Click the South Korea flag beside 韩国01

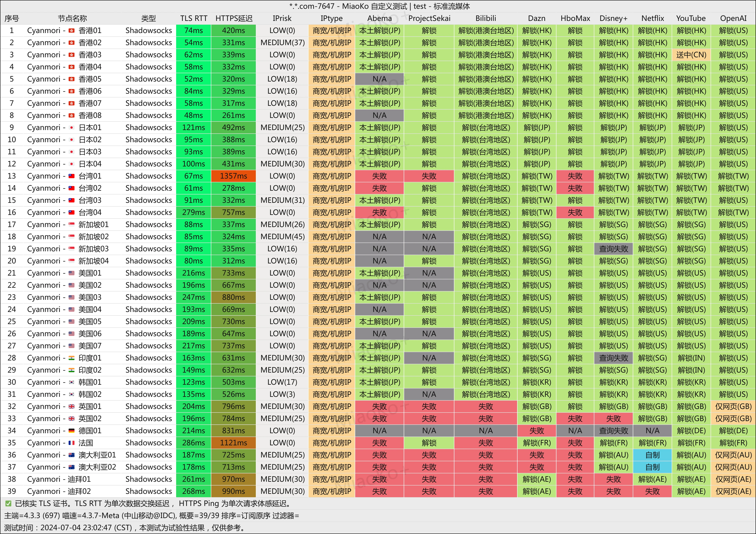72,382
